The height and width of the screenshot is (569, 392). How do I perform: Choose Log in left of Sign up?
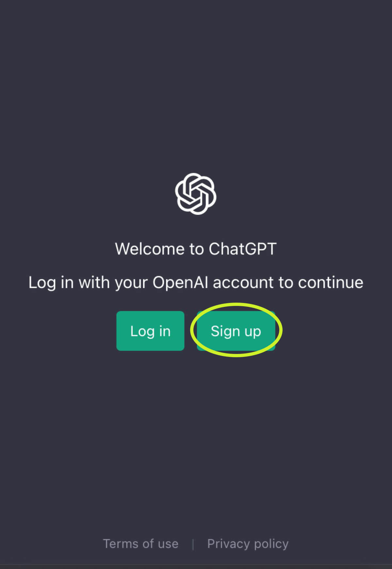click(150, 331)
